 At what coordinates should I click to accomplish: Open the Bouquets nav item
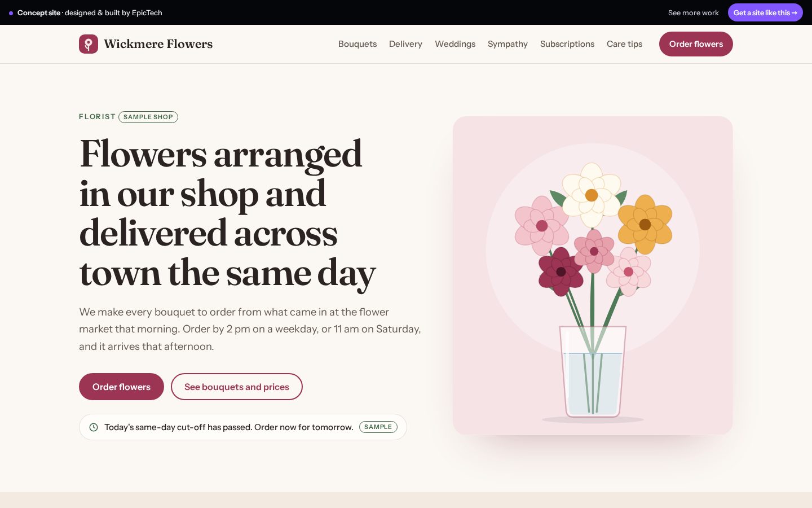coord(358,44)
